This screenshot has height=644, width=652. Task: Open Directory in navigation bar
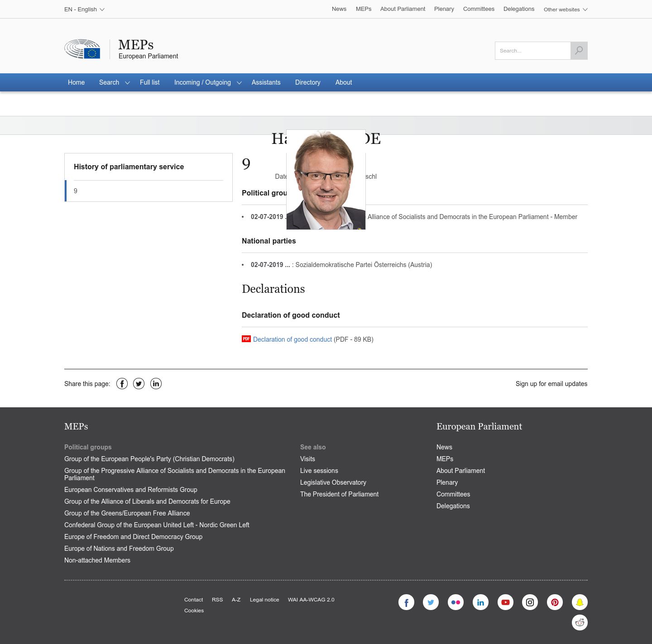pyautogui.click(x=307, y=82)
